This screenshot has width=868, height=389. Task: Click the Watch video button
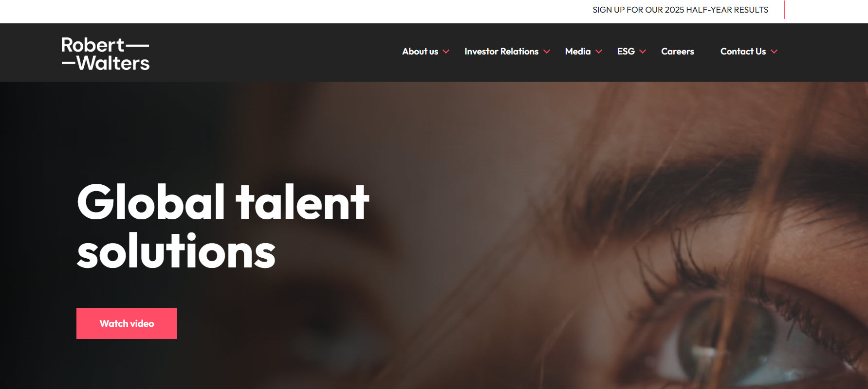pyautogui.click(x=127, y=323)
